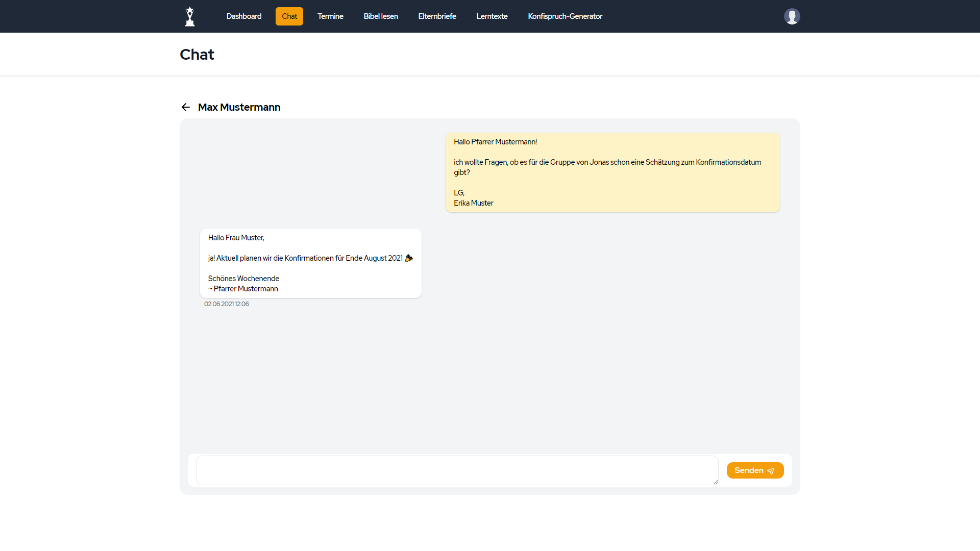Click the Max Mustermann conversation title

coord(239,107)
